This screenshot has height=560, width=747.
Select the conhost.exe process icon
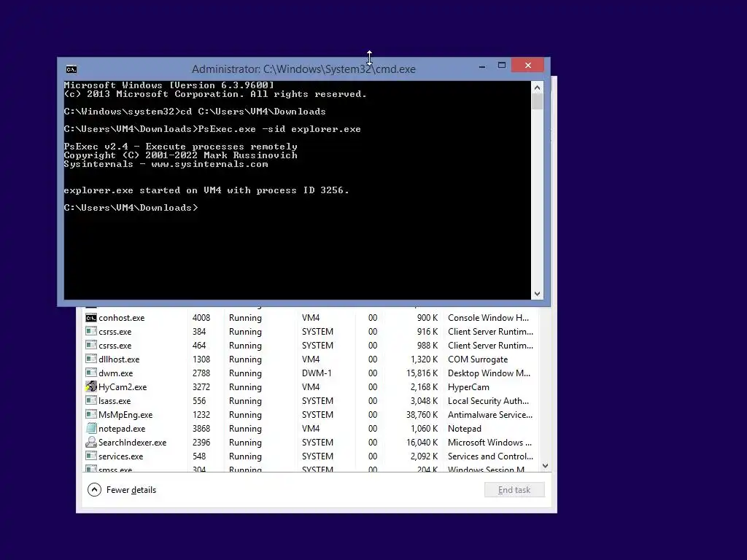[91, 318]
